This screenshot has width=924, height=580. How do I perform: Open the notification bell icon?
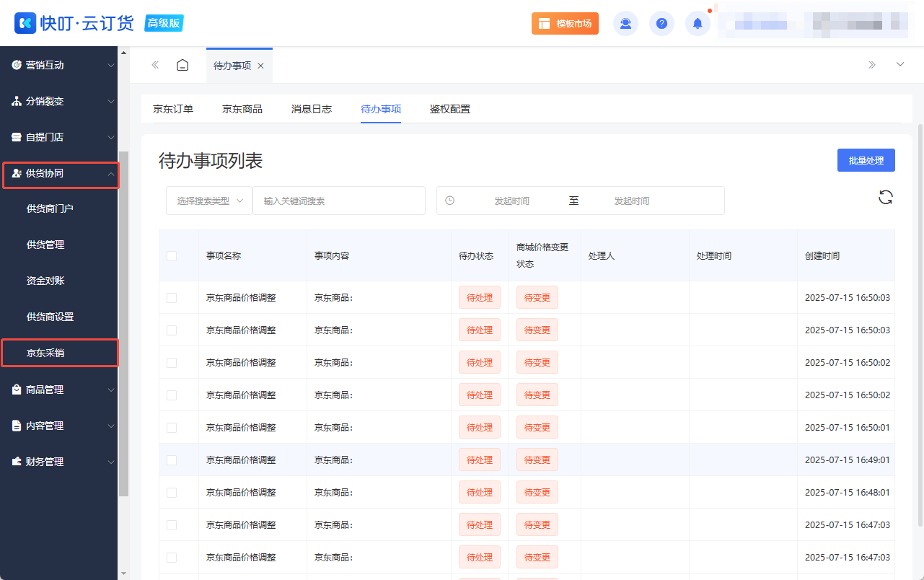(x=698, y=23)
